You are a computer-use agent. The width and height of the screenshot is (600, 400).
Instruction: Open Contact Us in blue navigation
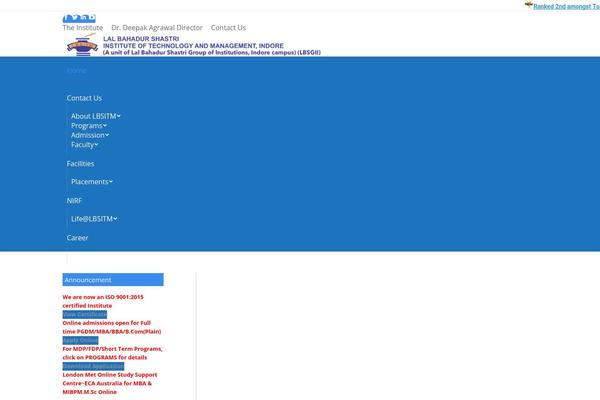point(84,98)
